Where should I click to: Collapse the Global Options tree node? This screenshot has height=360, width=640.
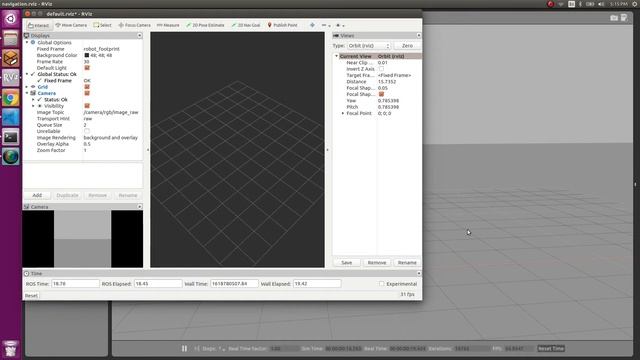pyautogui.click(x=27, y=42)
